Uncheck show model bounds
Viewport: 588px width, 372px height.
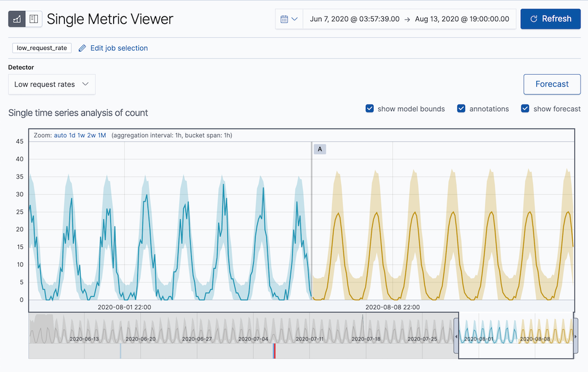click(x=369, y=108)
